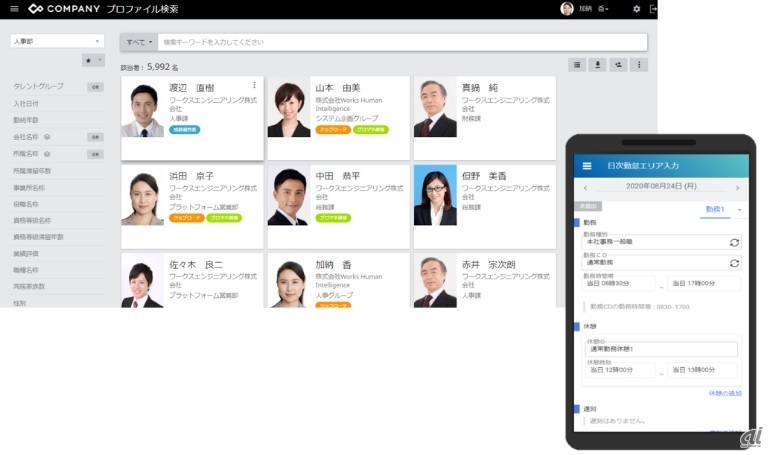Screen dimensions: 770x455
Task: Refresh the 通常勤務 field icon
Action: pos(734,263)
